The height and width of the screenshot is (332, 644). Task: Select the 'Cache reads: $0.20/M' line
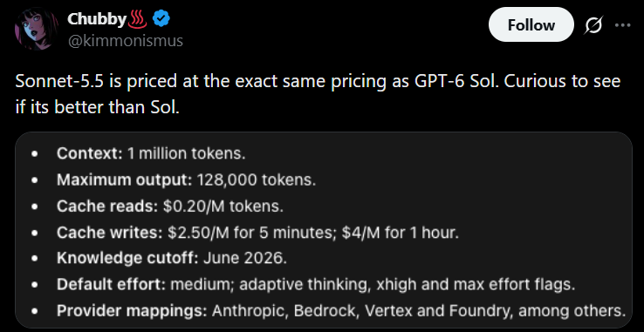[170, 206]
